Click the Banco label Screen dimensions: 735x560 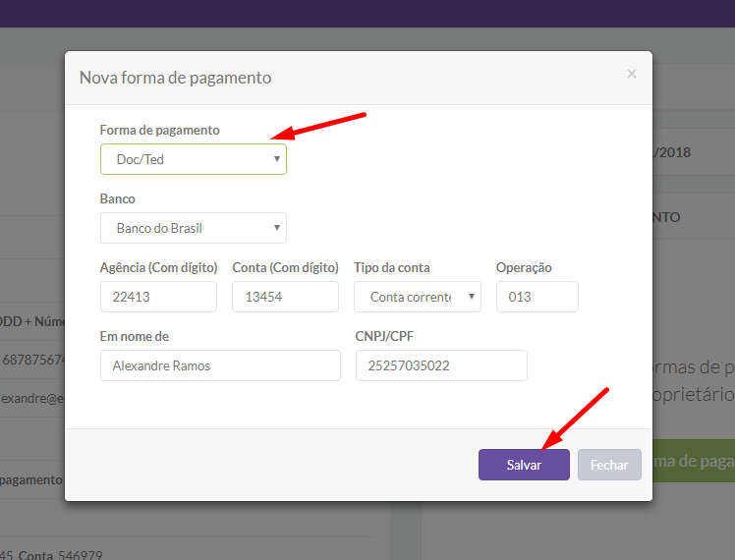coord(118,198)
